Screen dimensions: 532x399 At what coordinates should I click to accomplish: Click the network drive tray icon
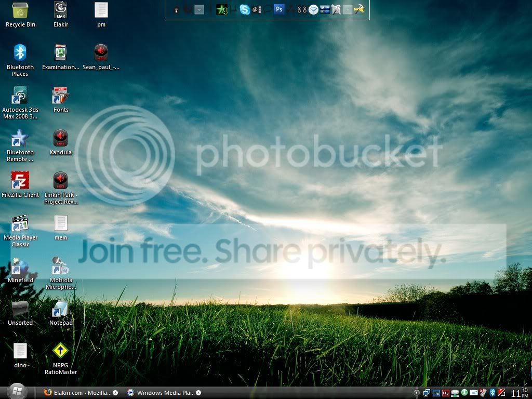[x=455, y=393]
